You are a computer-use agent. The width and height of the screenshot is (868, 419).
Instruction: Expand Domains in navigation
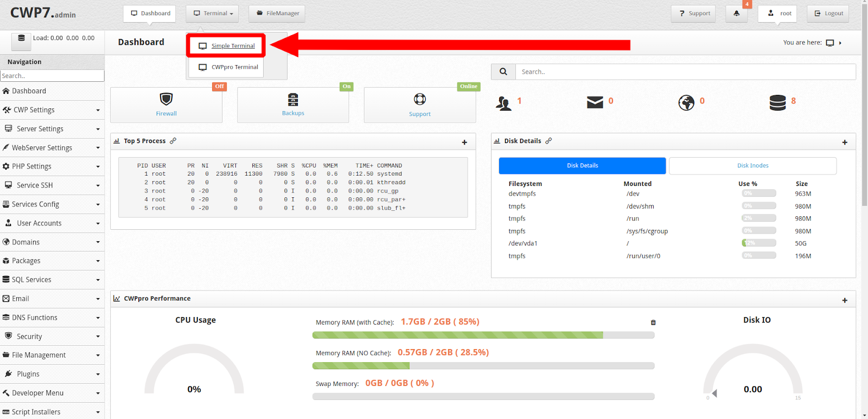52,242
